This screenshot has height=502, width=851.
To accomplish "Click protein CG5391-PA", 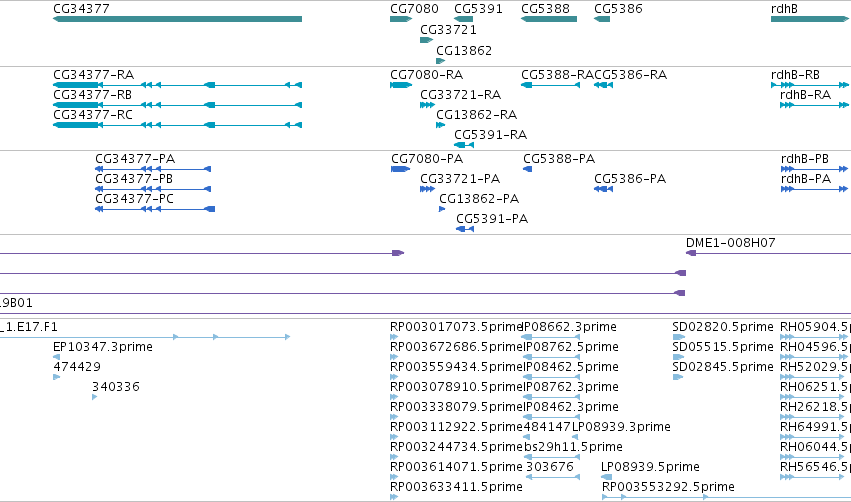I will 465,230.
